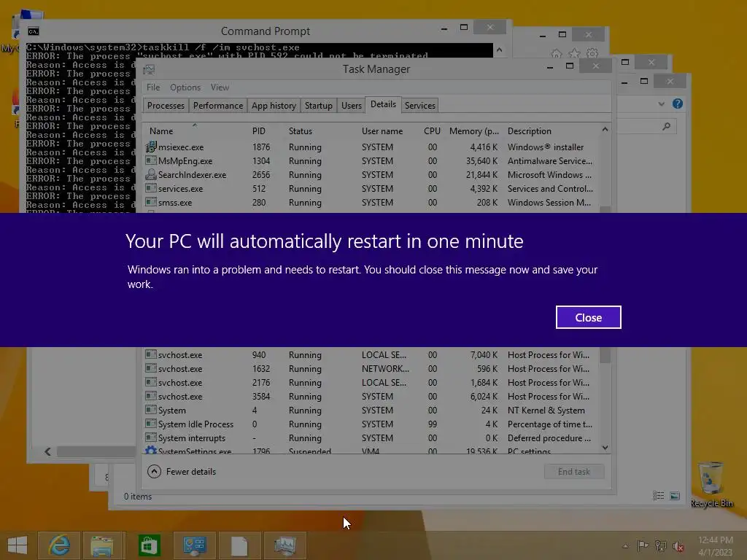Select the Details tab
Screen dimensions: 747x560
pyautogui.click(x=383, y=104)
